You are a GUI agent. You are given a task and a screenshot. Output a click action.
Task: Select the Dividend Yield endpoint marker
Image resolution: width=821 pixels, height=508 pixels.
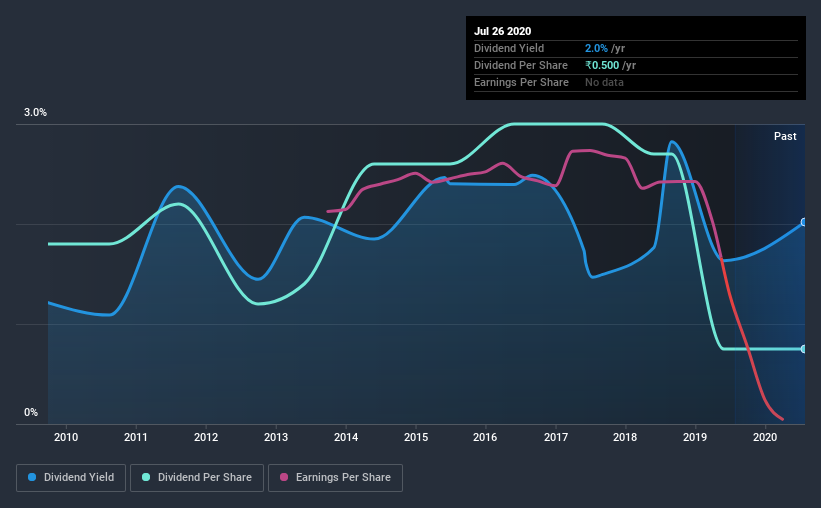click(x=804, y=223)
